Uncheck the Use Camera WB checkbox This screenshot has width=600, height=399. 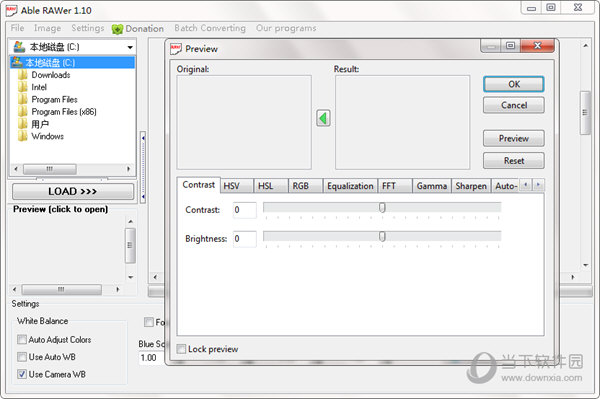point(22,374)
